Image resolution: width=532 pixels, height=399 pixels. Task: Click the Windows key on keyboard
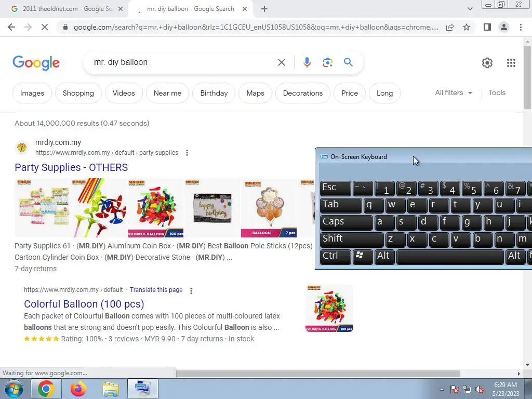coord(363,257)
